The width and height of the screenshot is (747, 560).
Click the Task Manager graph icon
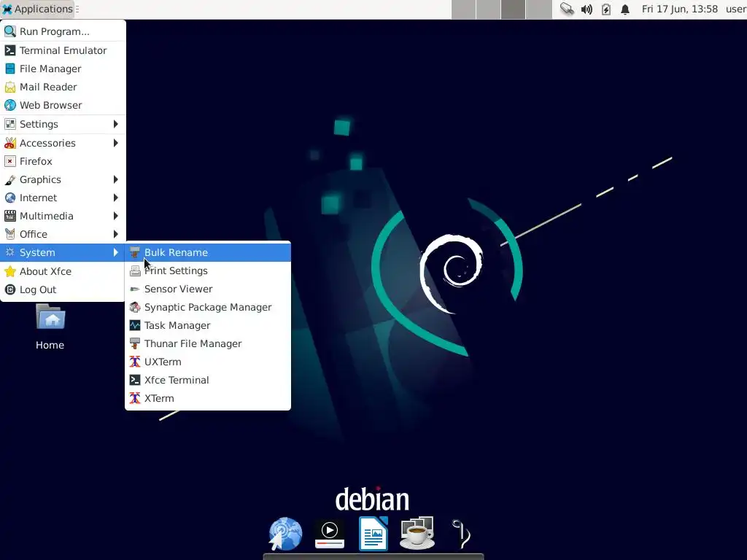coord(135,325)
